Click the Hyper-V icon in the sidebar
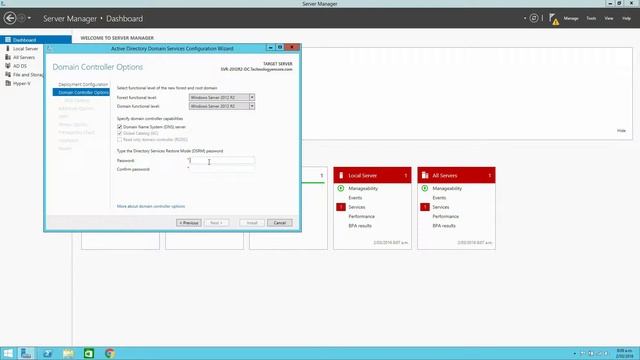This screenshot has width=640, height=360. tap(8, 83)
